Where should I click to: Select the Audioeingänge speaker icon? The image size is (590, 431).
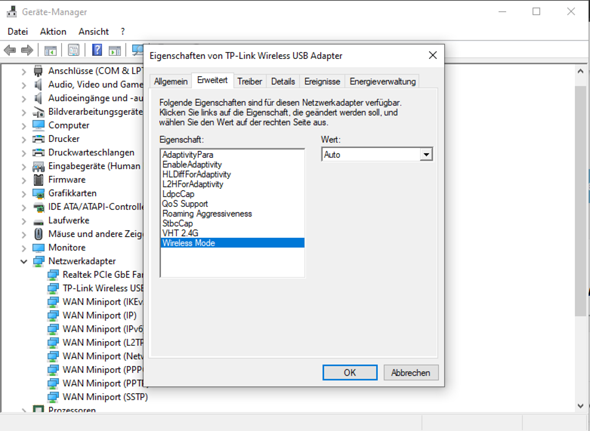click(38, 98)
